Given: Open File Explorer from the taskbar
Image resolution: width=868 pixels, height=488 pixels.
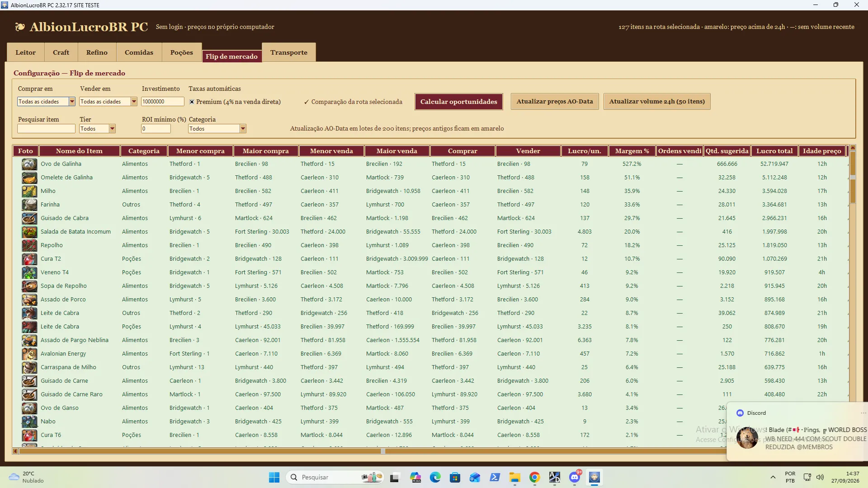Looking at the screenshot, I should click(514, 477).
